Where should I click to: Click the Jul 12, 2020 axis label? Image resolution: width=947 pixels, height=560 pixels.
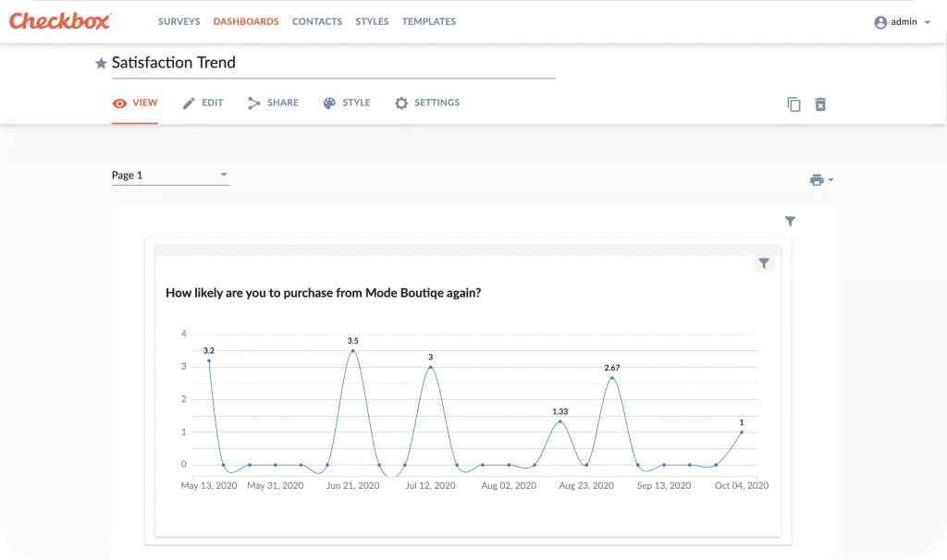coord(431,486)
